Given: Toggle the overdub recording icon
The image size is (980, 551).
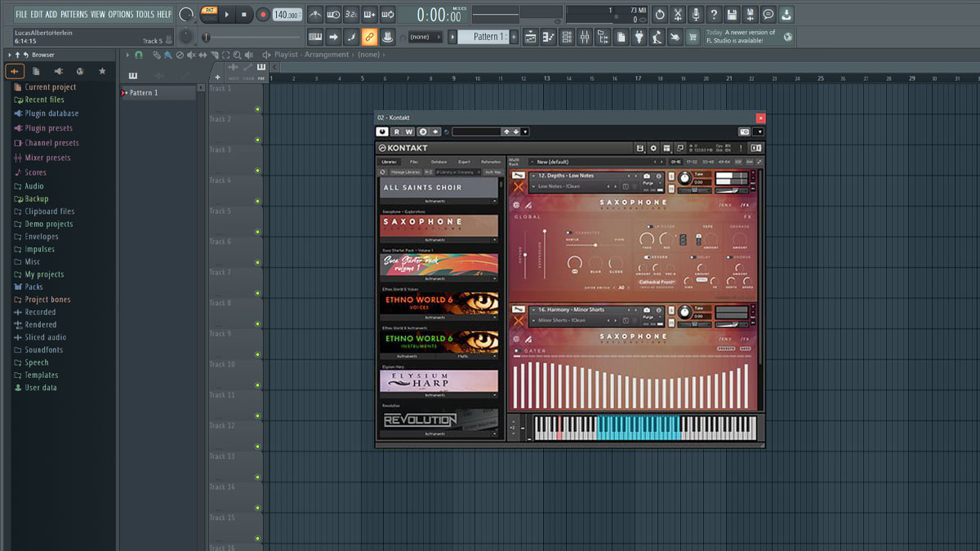Looking at the screenshot, I should point(370,14).
